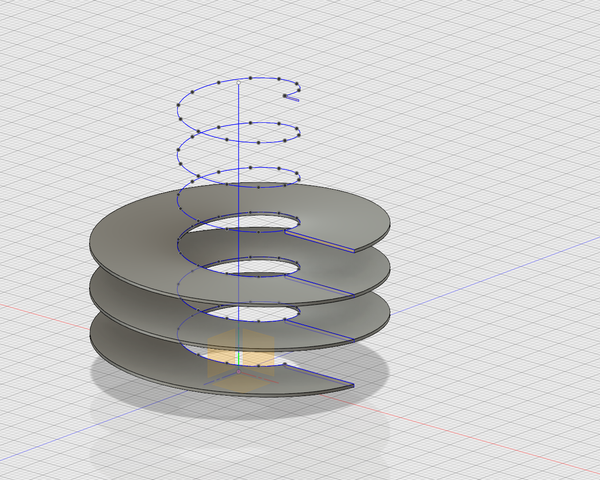Pick the white point atop the axis line

pos(239,82)
